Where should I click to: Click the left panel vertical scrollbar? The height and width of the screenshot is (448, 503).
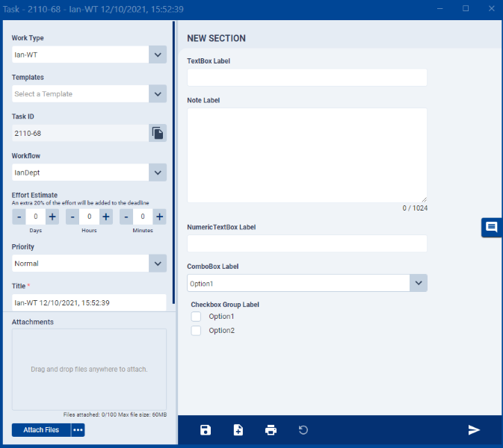click(174, 163)
